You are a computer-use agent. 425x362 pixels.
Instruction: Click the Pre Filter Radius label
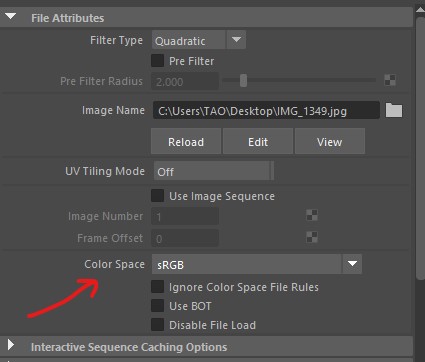point(101,81)
